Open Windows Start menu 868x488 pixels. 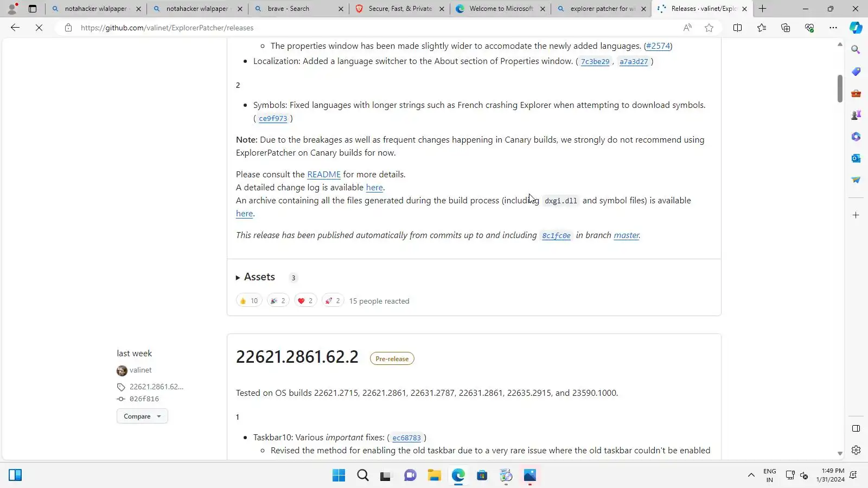pos(339,476)
